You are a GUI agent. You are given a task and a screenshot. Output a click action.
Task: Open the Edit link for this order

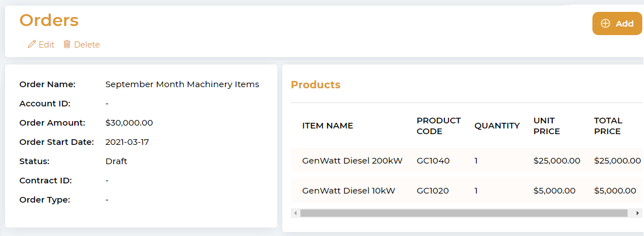click(46, 45)
